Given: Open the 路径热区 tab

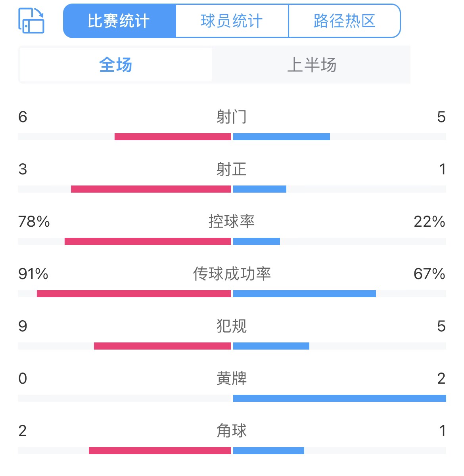Looking at the screenshot, I should pyautogui.click(x=344, y=21).
